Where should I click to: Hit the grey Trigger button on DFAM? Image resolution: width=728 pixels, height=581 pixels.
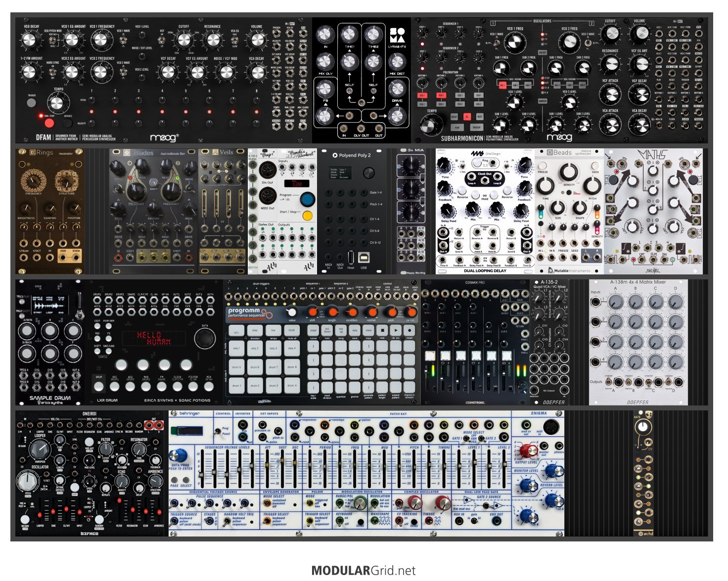click(x=32, y=102)
